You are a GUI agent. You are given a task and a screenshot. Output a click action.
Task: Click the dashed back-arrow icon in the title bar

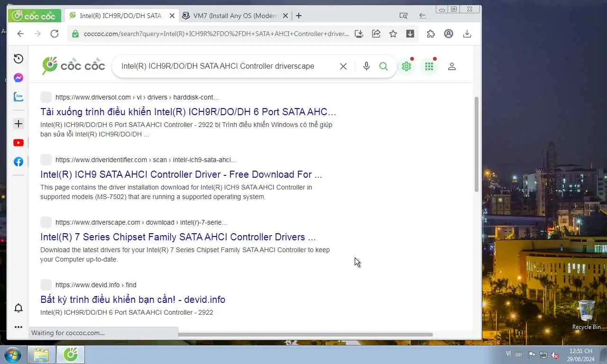pos(423,16)
